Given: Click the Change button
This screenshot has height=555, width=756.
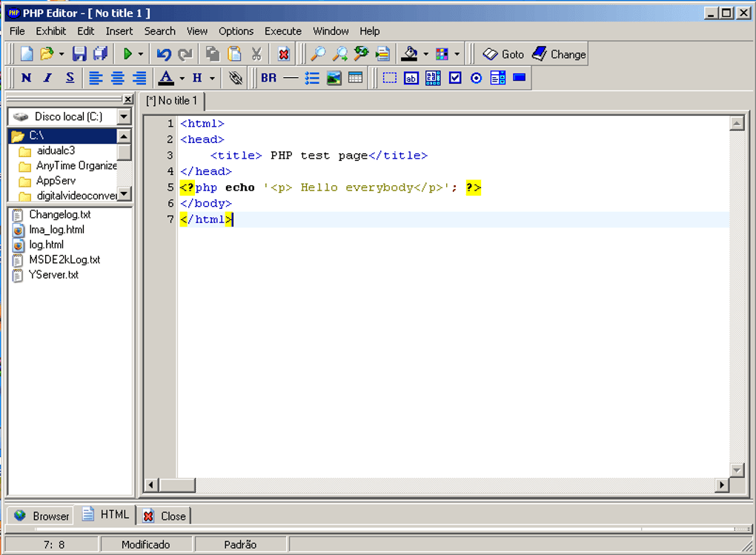Looking at the screenshot, I should tap(560, 54).
